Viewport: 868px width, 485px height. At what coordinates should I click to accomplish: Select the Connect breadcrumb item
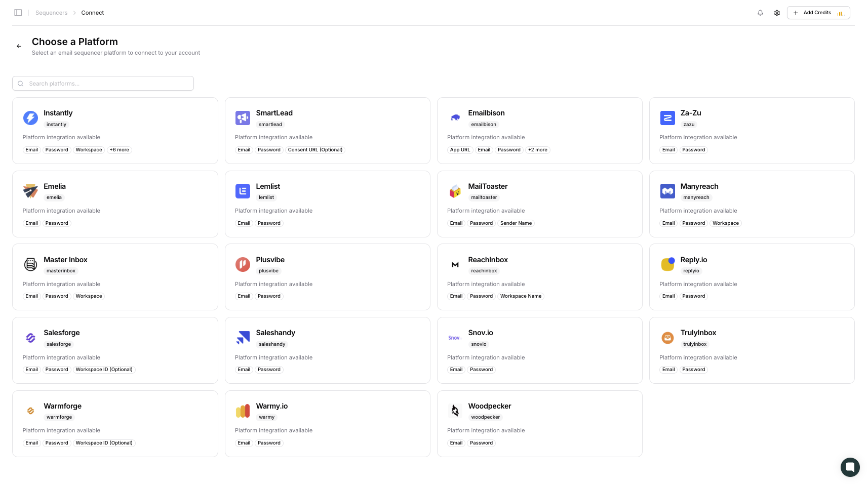93,13
